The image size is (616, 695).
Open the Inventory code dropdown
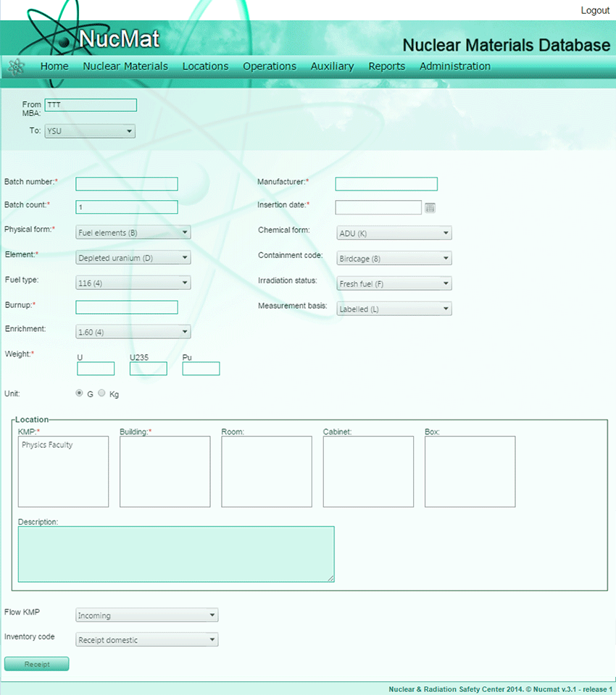pos(147,640)
